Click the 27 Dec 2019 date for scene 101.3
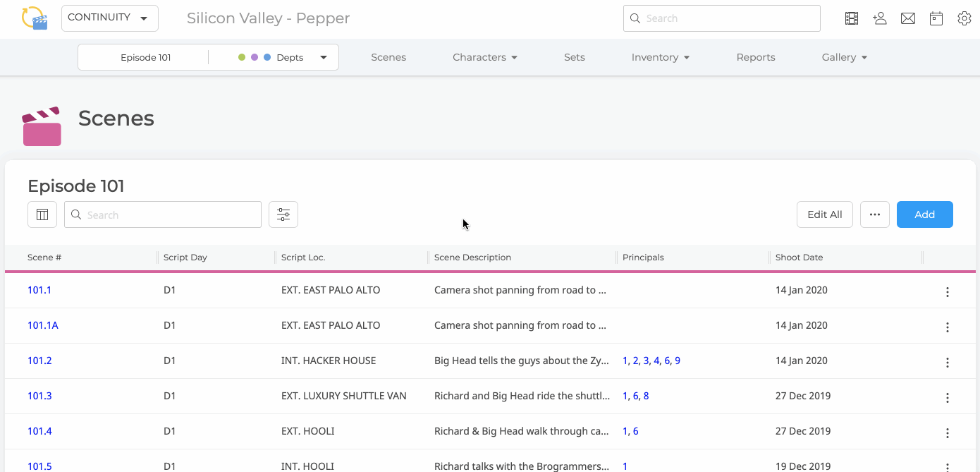Image resolution: width=980 pixels, height=472 pixels. click(803, 396)
